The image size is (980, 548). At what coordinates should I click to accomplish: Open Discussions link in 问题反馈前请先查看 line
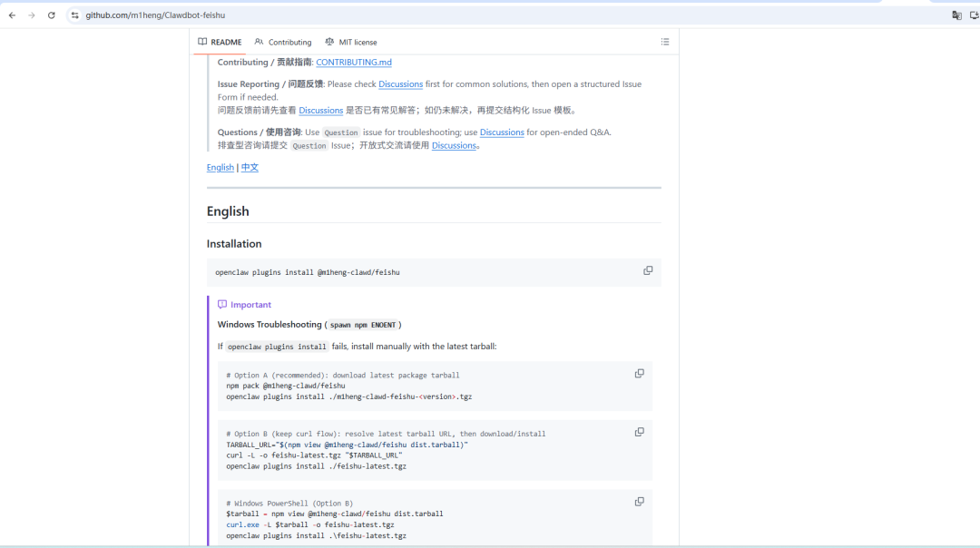coord(320,110)
